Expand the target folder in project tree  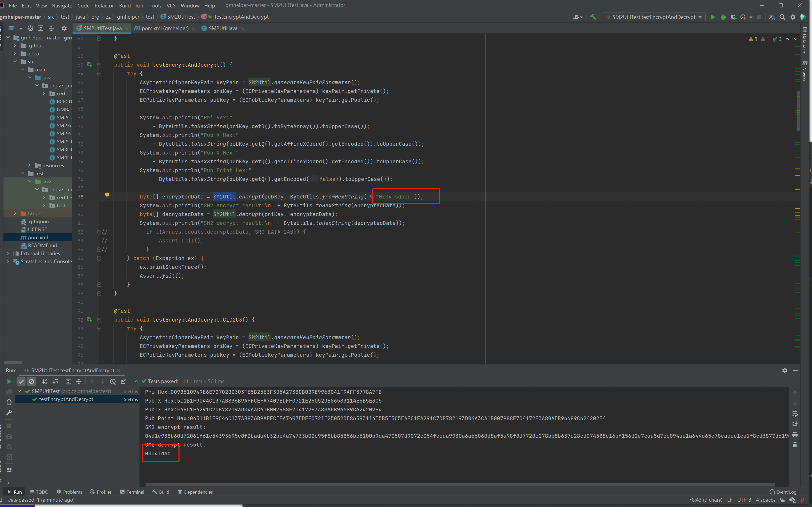point(15,213)
